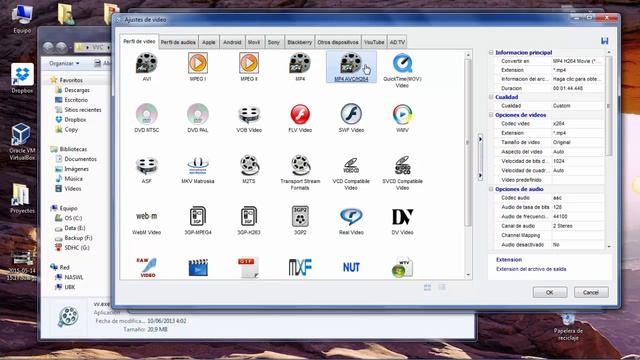640x360 pixels.
Task: Confirm settings with the OK button
Action: point(550,292)
